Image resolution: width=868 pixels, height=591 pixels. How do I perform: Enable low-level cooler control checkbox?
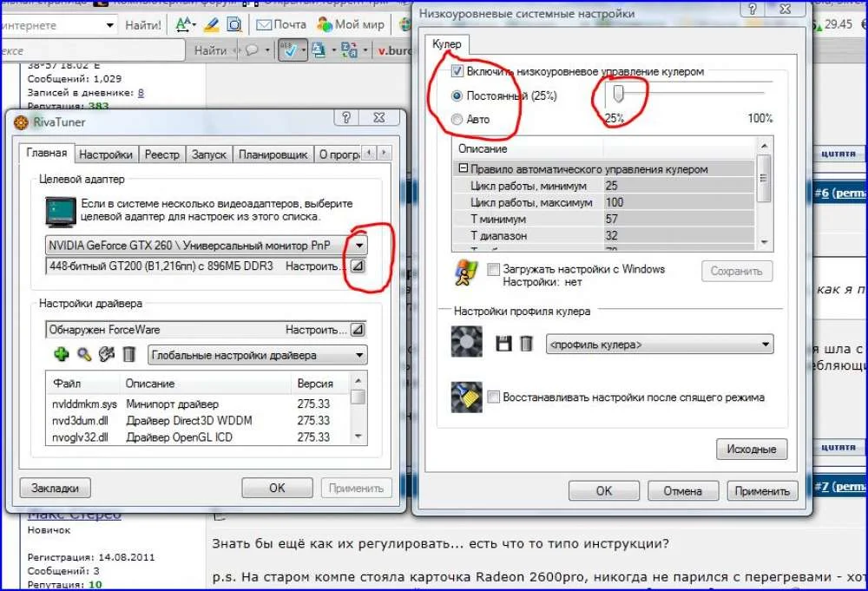coord(457,71)
